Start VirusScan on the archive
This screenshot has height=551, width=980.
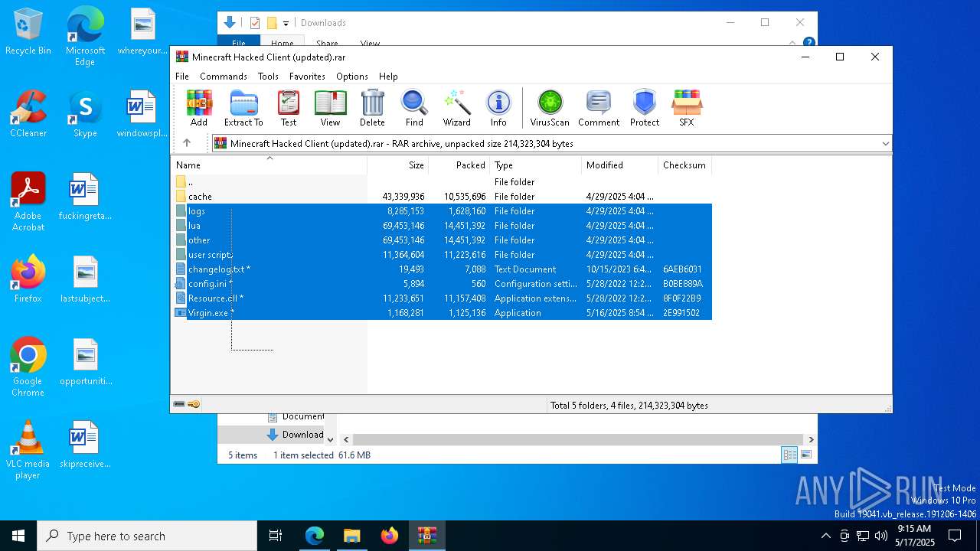coord(550,108)
